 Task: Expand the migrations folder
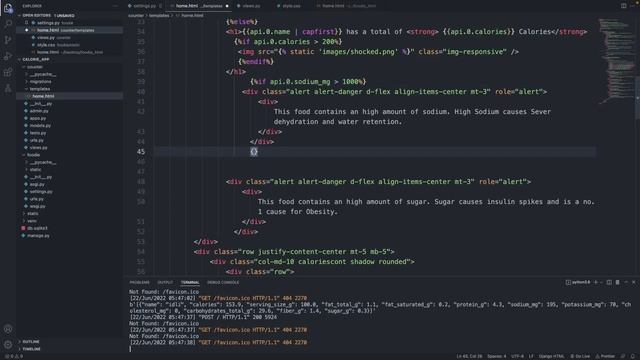pyautogui.click(x=69, y=82)
